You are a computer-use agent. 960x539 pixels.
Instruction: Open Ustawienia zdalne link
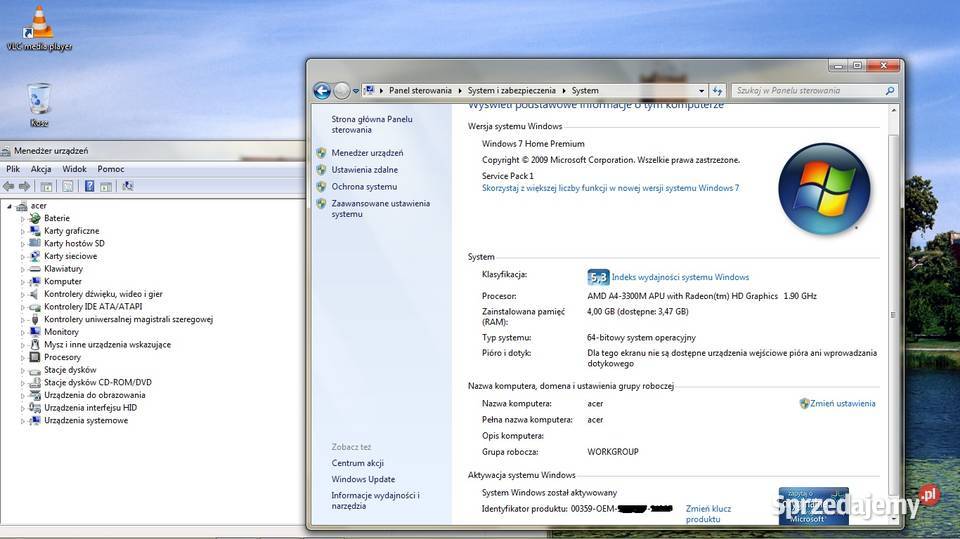tap(364, 170)
